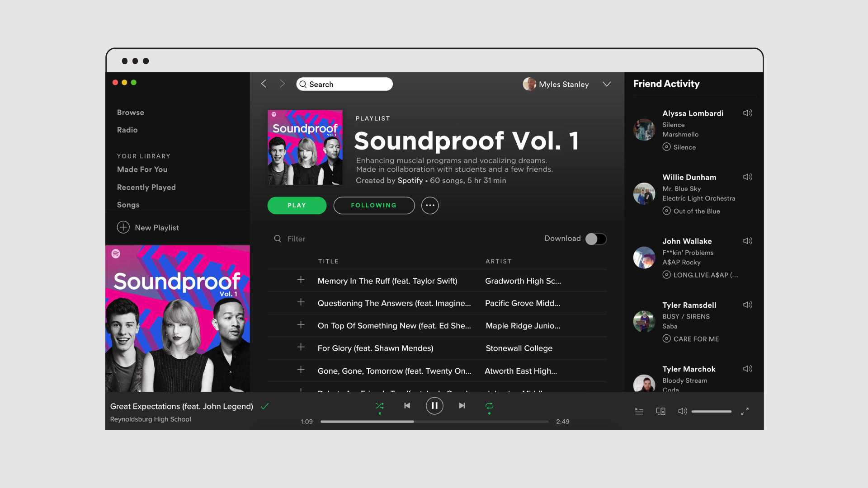Click the volume slider
The image size is (868, 488).
coord(712,411)
